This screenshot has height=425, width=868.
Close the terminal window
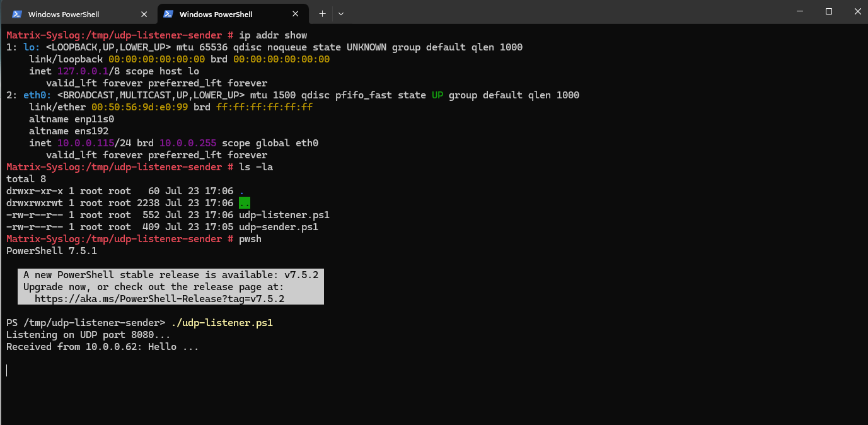(857, 11)
